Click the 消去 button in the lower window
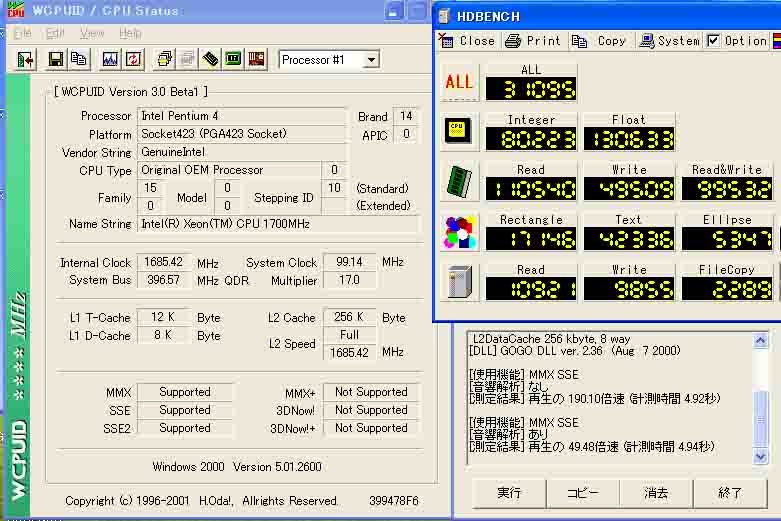Viewport: 781px width, 521px height. 656,493
